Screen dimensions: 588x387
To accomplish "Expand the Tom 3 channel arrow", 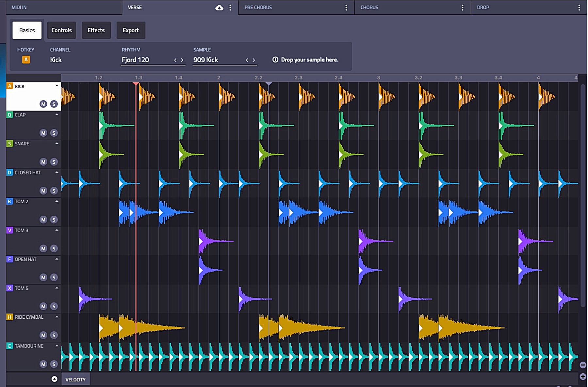I will 57,230.
